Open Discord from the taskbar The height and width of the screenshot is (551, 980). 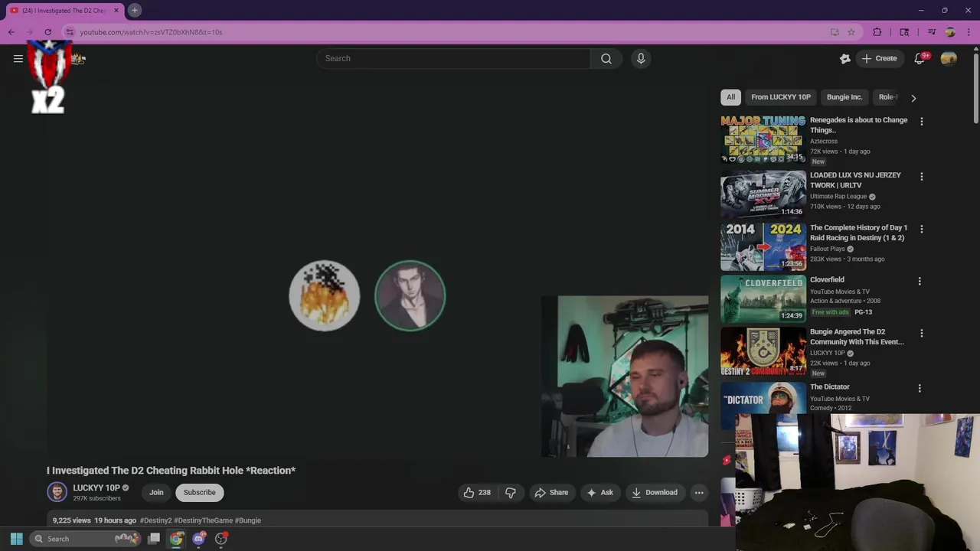click(x=199, y=539)
